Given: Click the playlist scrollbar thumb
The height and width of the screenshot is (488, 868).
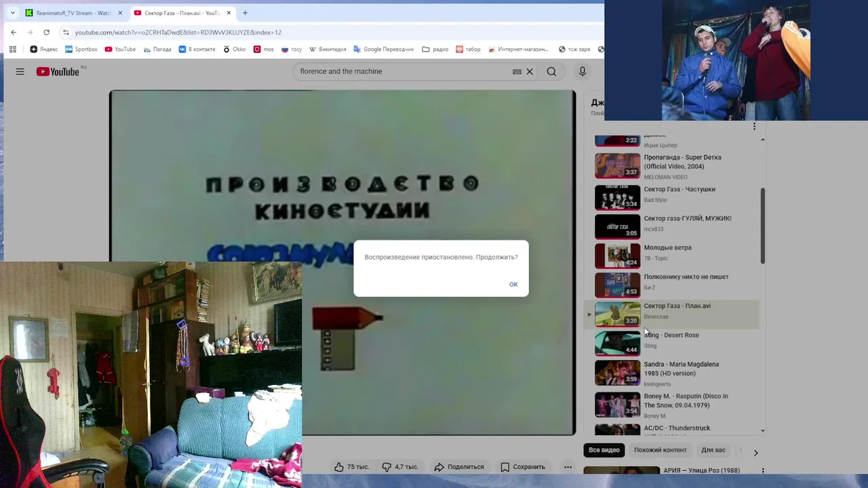Looking at the screenshot, I should (x=763, y=226).
